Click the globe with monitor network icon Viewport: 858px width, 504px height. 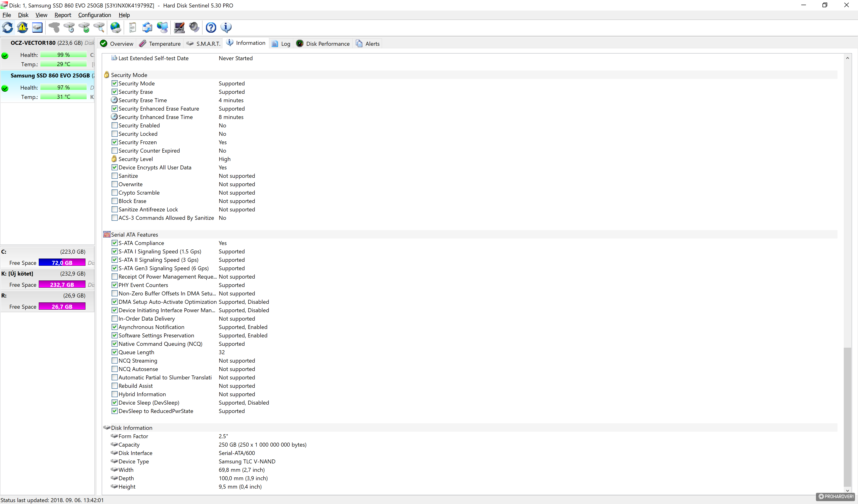click(x=162, y=27)
